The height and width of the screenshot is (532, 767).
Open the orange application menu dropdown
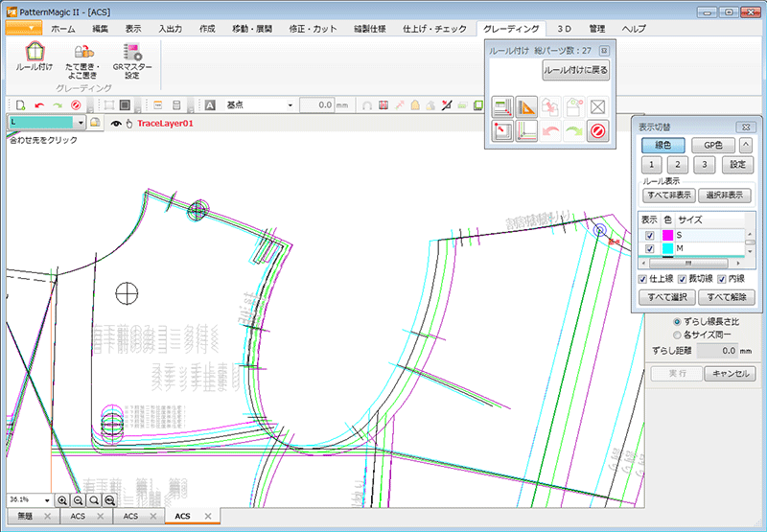tap(23, 28)
